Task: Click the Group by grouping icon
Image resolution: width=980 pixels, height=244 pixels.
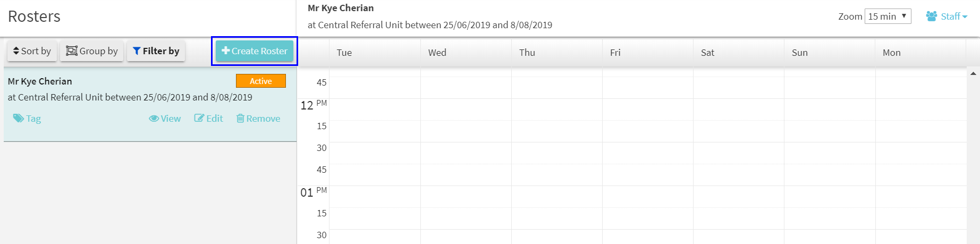Action: click(71, 51)
